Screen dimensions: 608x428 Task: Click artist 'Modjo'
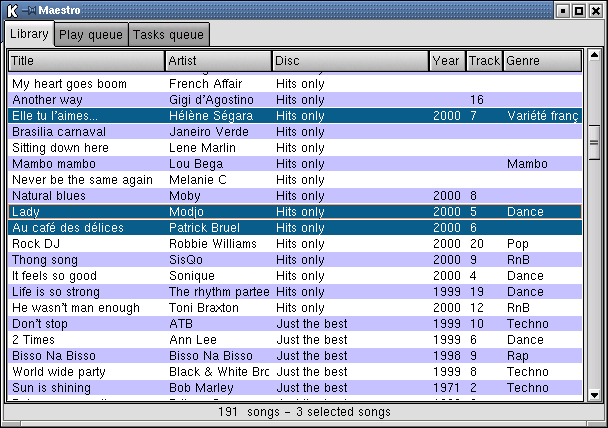tap(186, 212)
